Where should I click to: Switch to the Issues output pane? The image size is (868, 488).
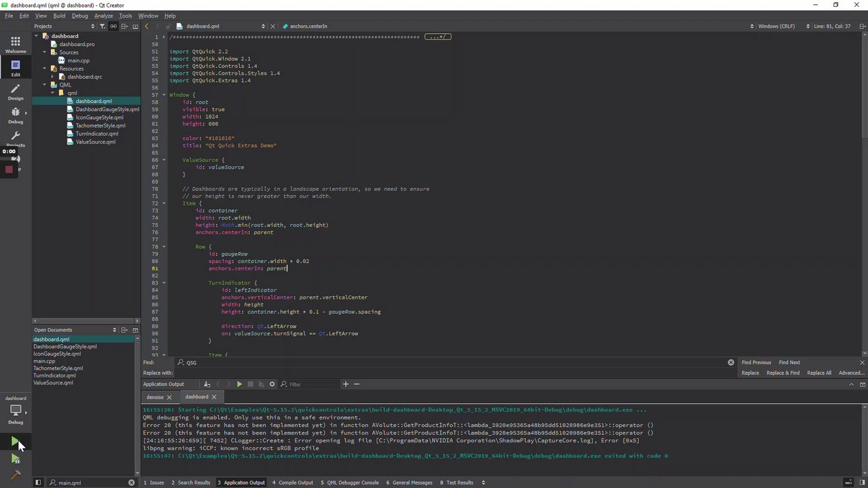click(x=154, y=483)
